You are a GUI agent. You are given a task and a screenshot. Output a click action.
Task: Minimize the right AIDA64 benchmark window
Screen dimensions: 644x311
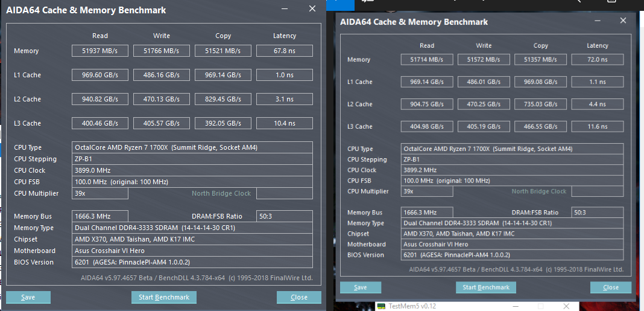coord(597,21)
